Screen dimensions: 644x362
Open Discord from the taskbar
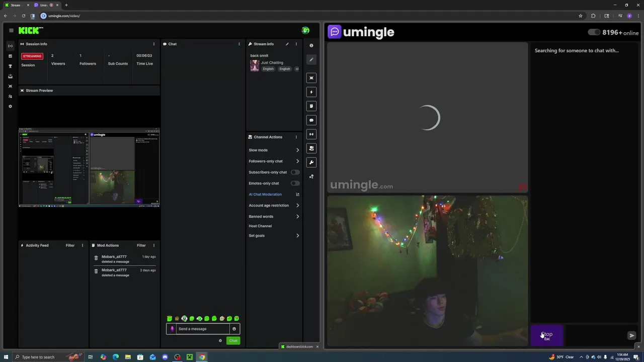(165, 357)
